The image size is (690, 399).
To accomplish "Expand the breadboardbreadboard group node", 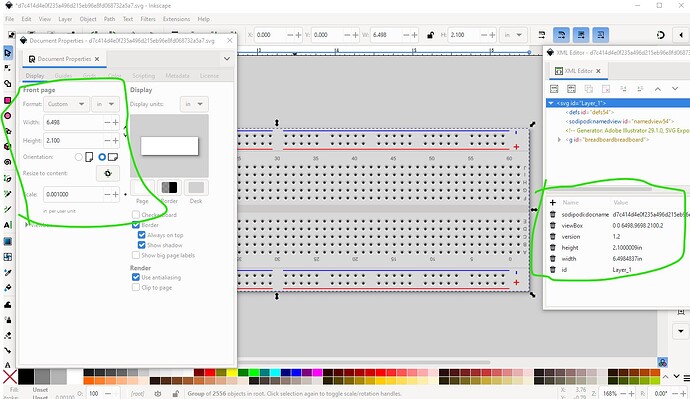I will pyautogui.click(x=559, y=139).
